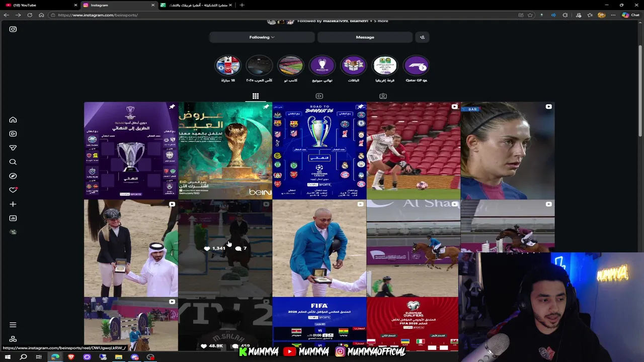Open the Champions League bracket post
The height and width of the screenshot is (362, 644).
pyautogui.click(x=319, y=151)
